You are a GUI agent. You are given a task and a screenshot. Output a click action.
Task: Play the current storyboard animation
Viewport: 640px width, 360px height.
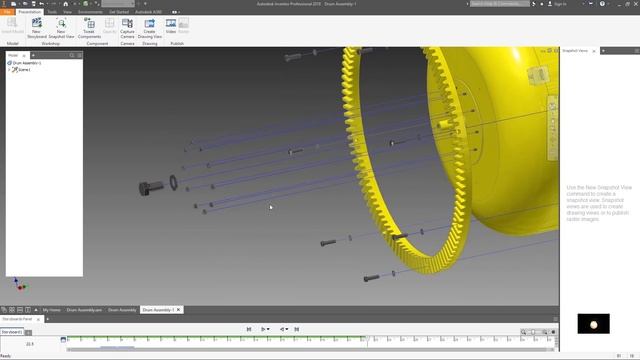263,329
